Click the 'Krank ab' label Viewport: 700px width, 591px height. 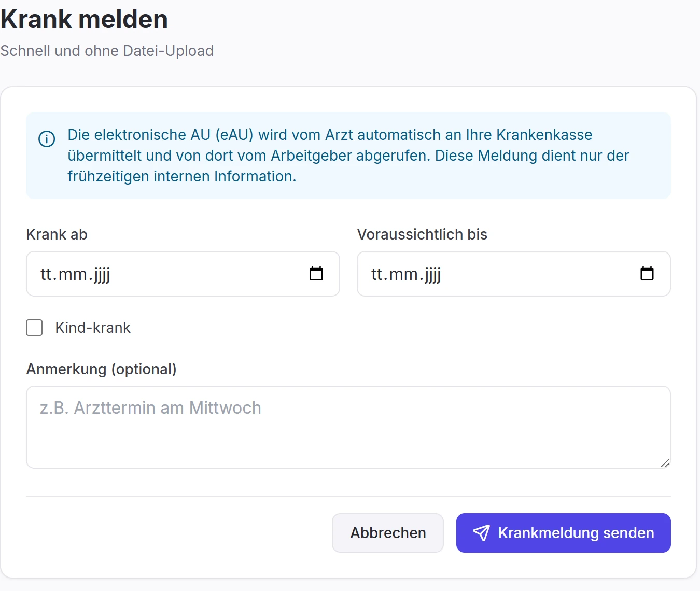tap(57, 234)
